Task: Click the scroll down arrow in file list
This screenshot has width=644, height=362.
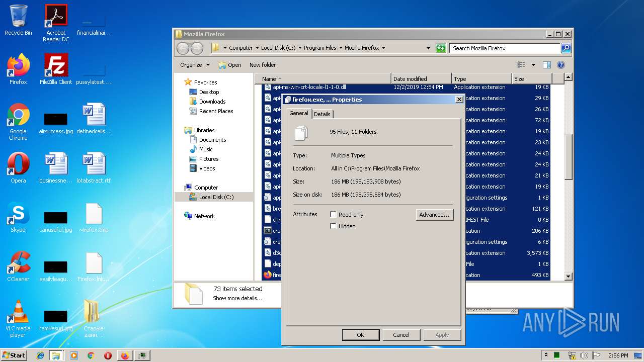Action: 568,277
